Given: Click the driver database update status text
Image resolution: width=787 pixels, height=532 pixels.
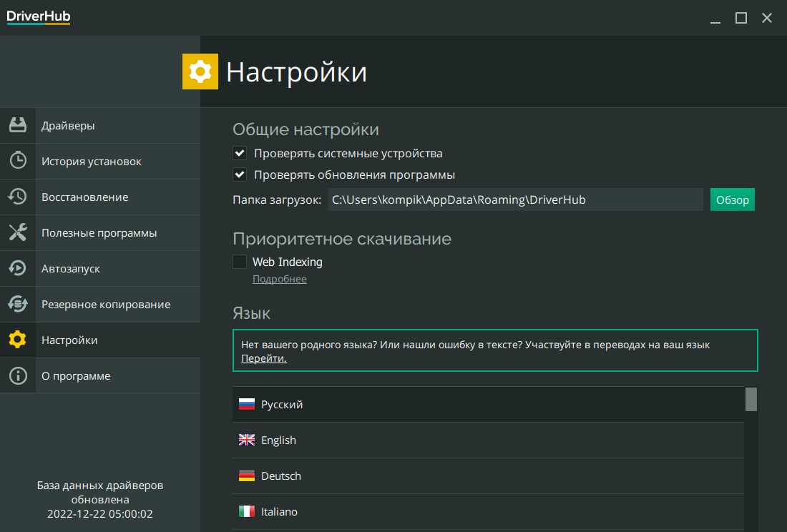Looking at the screenshot, I should (x=100, y=499).
